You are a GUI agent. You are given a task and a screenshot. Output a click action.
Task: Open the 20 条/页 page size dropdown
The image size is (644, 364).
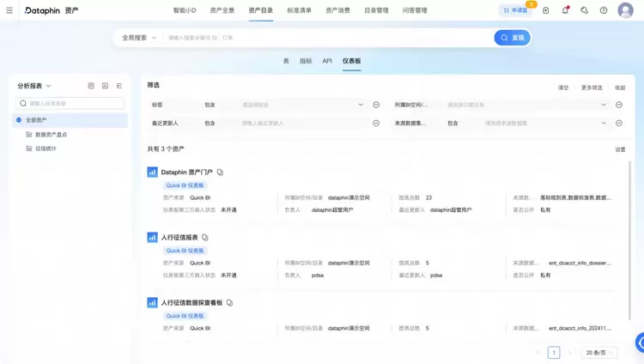coord(600,353)
